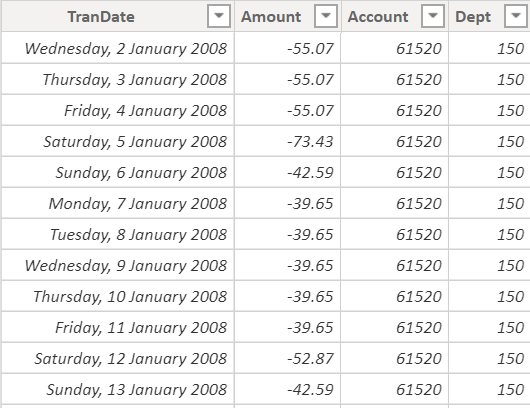Screen dimensions: 530x408
Task: Click the Monday, 7 January 2008 cell
Action: (x=118, y=203)
